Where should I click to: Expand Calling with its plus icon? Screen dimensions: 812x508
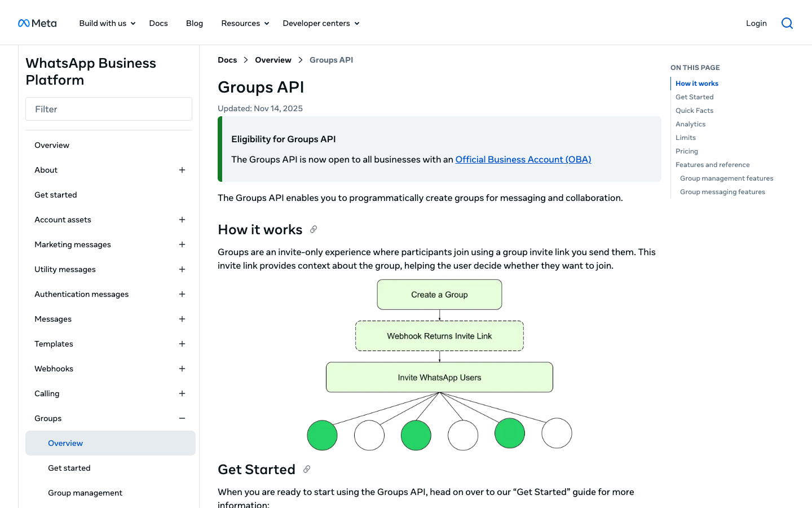182,393
